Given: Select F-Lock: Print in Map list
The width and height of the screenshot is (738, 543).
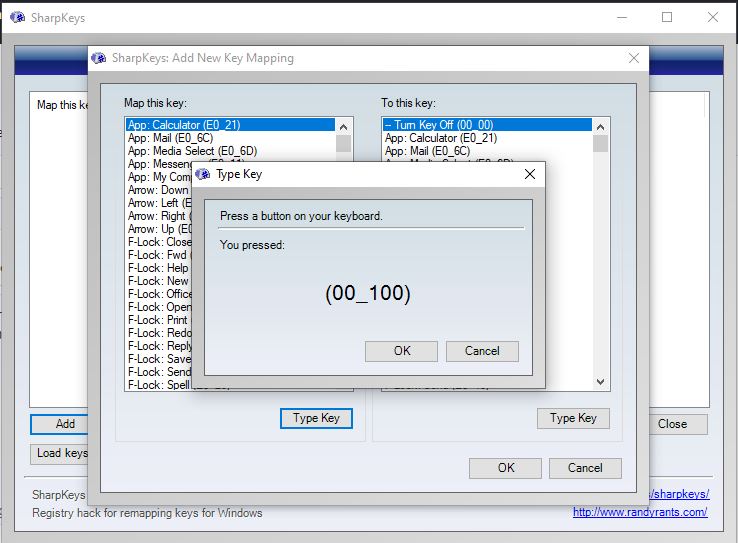Looking at the screenshot, I should point(159,320).
